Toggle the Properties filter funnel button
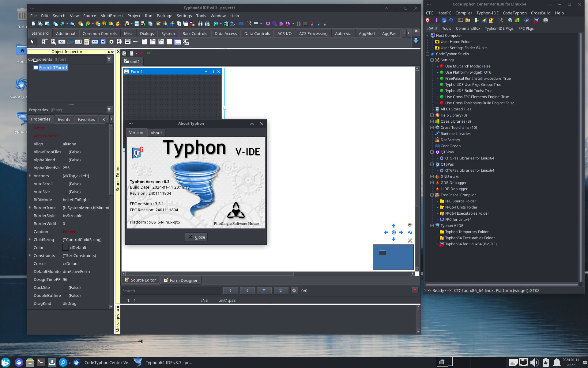The width and height of the screenshot is (588, 368). pos(109,110)
